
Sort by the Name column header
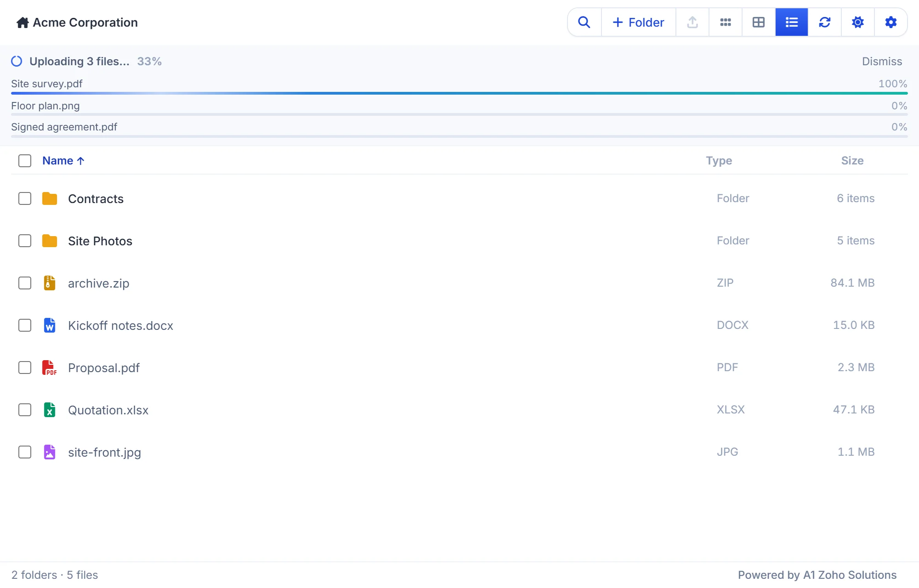[x=63, y=161]
